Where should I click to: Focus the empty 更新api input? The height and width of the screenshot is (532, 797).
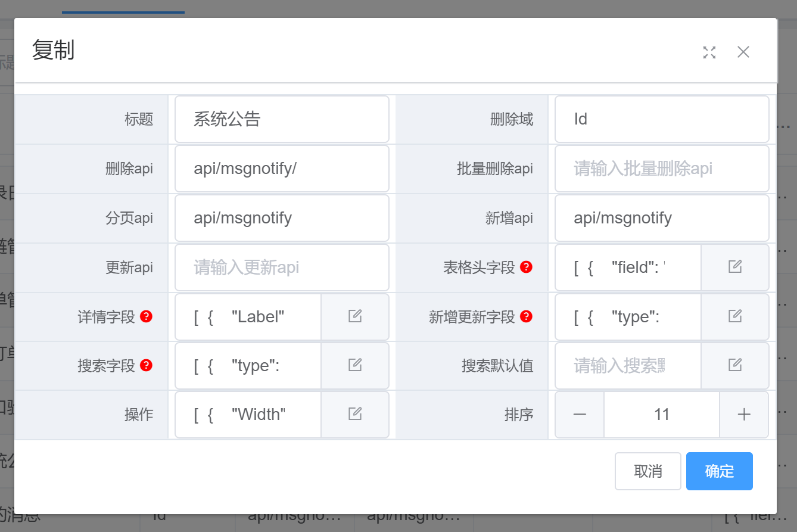tap(282, 267)
